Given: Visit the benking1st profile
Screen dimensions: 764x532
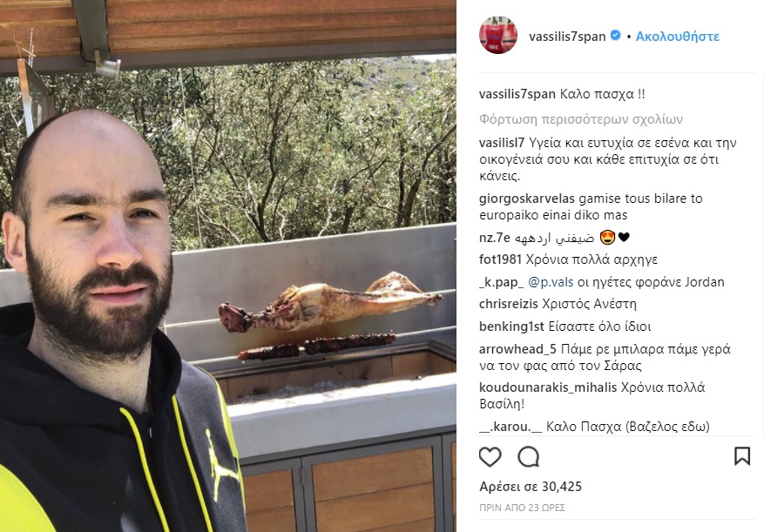Looking at the screenshot, I should point(511,327).
